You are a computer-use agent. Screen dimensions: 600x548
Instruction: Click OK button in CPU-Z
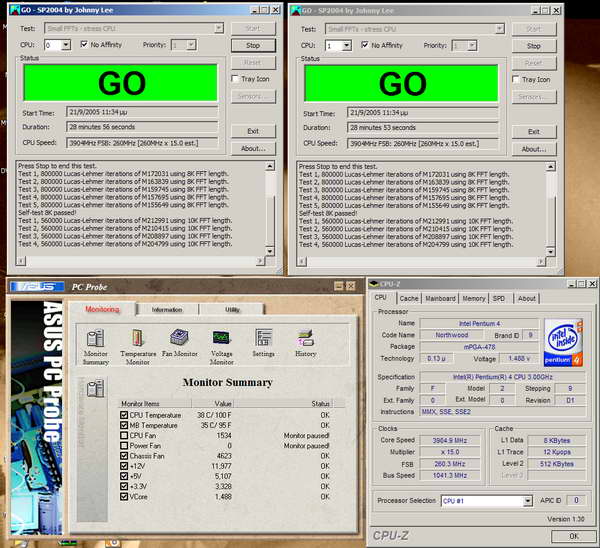coord(574,536)
